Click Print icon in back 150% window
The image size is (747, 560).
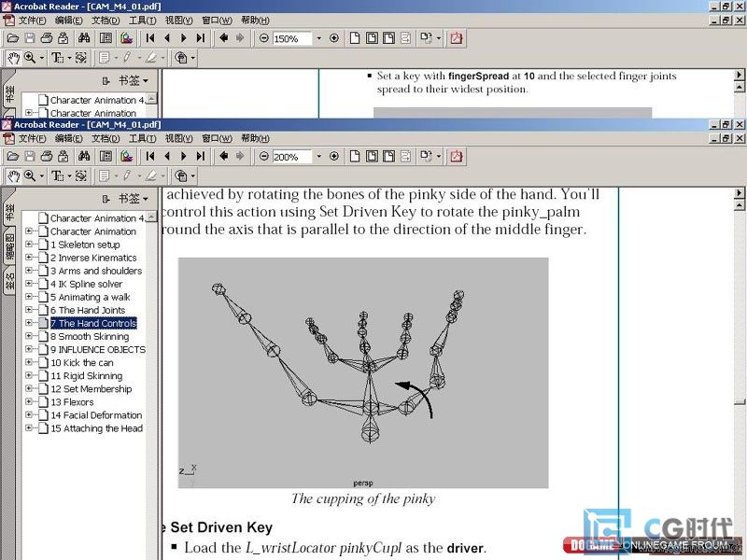coord(47,38)
